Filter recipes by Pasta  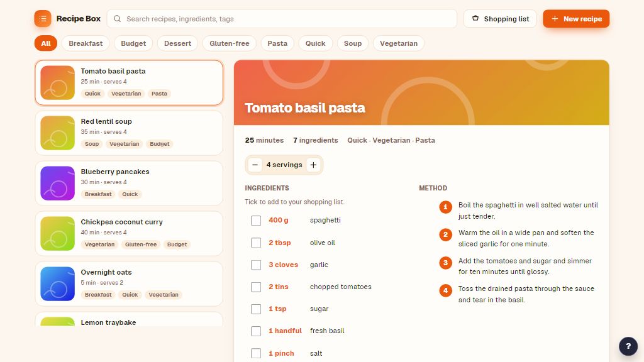(x=277, y=43)
